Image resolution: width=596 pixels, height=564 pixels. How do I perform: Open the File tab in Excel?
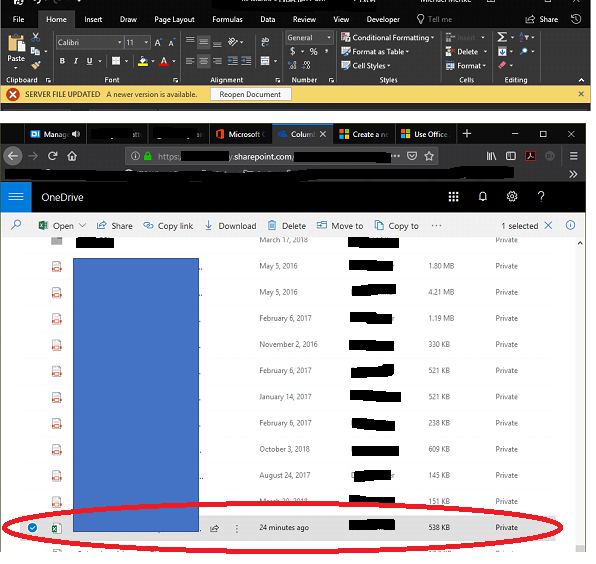[x=18, y=19]
